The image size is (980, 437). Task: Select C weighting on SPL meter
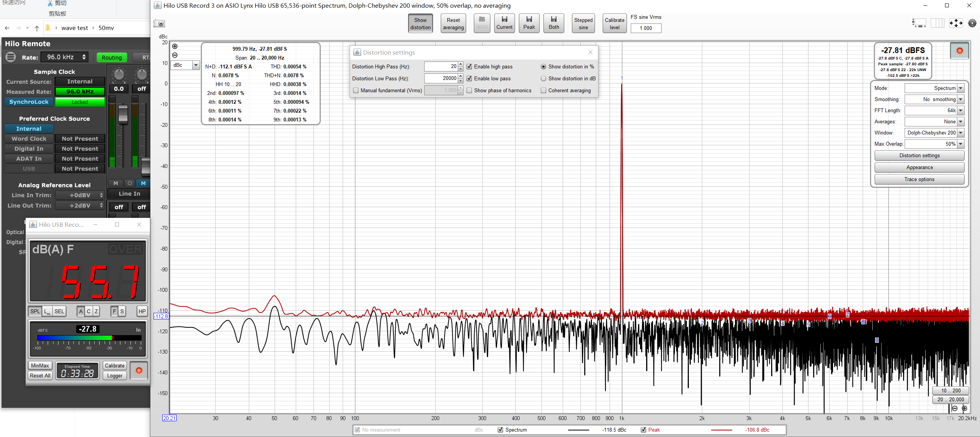(88, 311)
